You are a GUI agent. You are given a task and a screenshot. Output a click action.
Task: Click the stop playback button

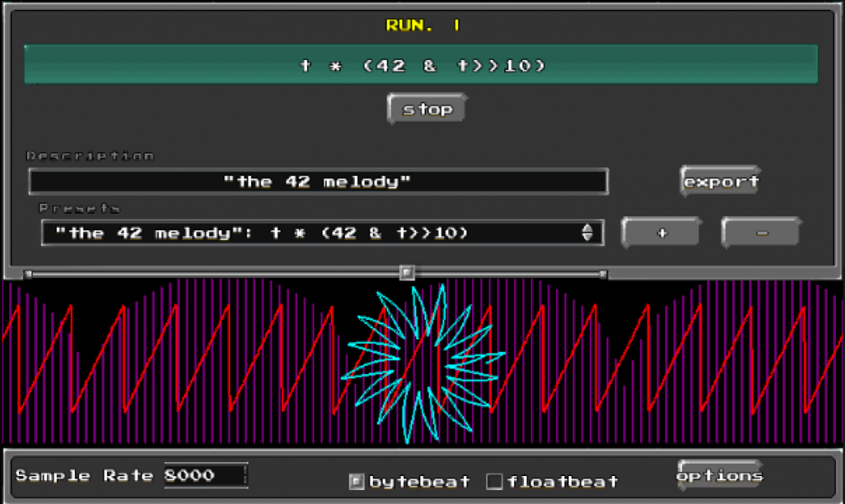tap(426, 107)
